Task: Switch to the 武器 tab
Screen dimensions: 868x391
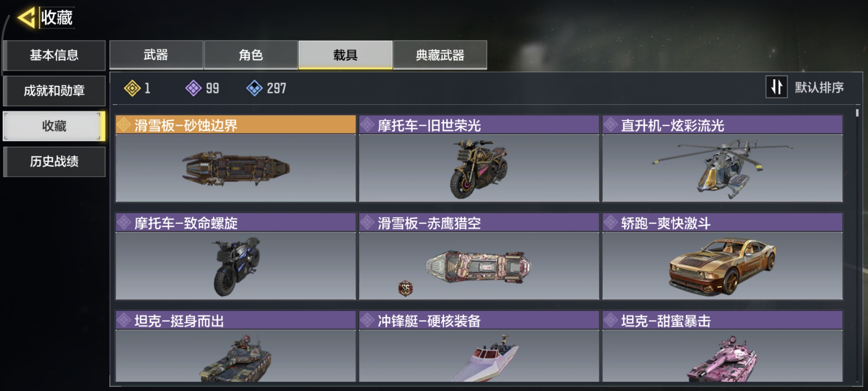Action: [156, 55]
